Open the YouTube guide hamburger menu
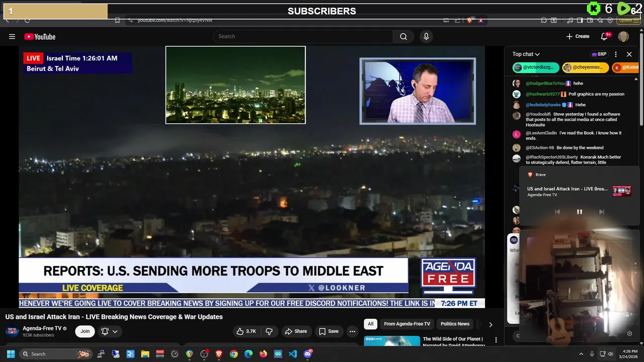644x362 pixels. coord(12,36)
